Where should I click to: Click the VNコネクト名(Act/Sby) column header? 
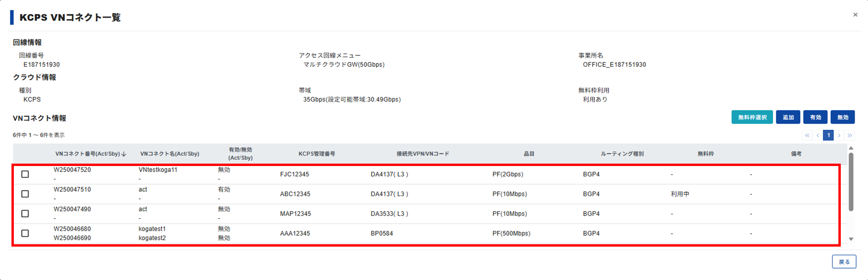coord(169,154)
